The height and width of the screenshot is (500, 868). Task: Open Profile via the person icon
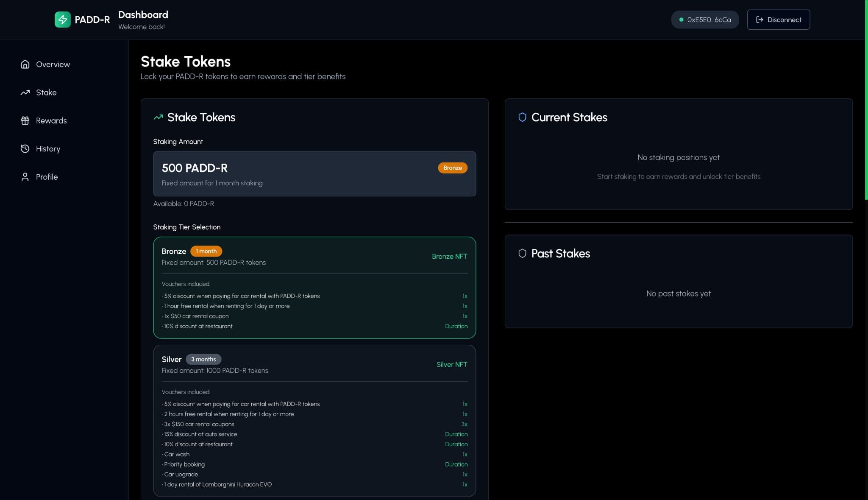pos(25,177)
